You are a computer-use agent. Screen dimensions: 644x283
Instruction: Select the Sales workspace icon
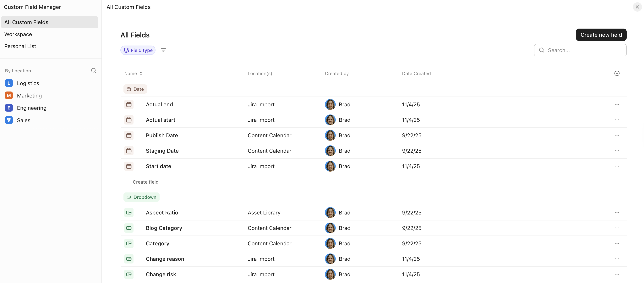point(9,120)
